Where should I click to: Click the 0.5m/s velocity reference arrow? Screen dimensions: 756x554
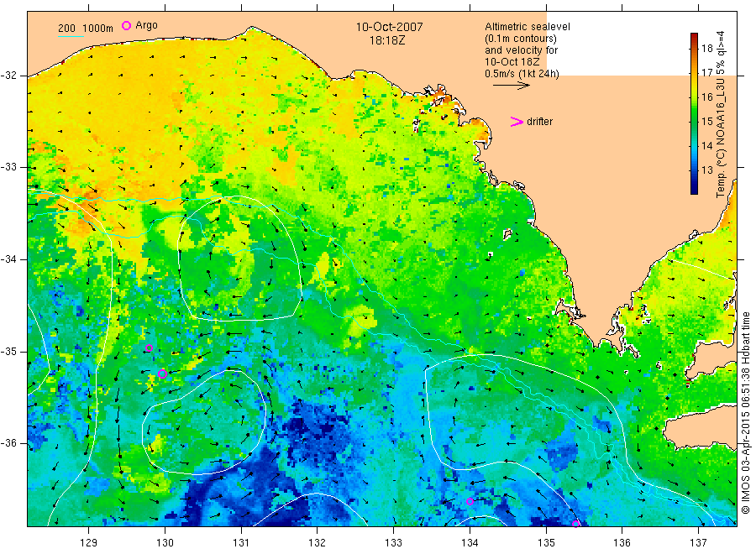[511, 86]
